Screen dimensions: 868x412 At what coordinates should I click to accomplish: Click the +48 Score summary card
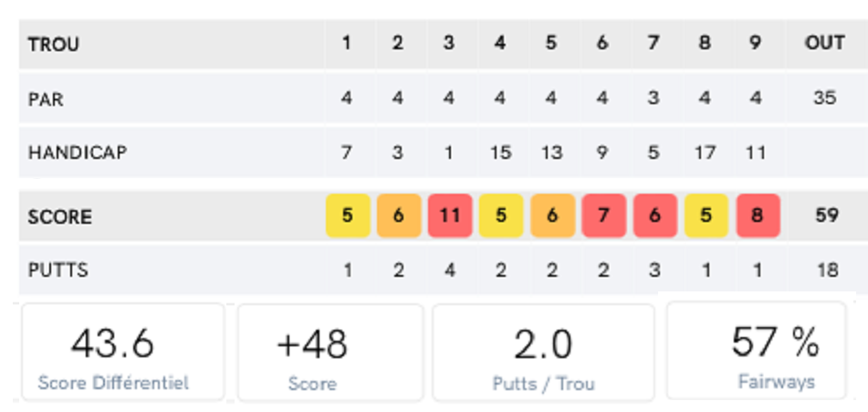[x=329, y=353]
